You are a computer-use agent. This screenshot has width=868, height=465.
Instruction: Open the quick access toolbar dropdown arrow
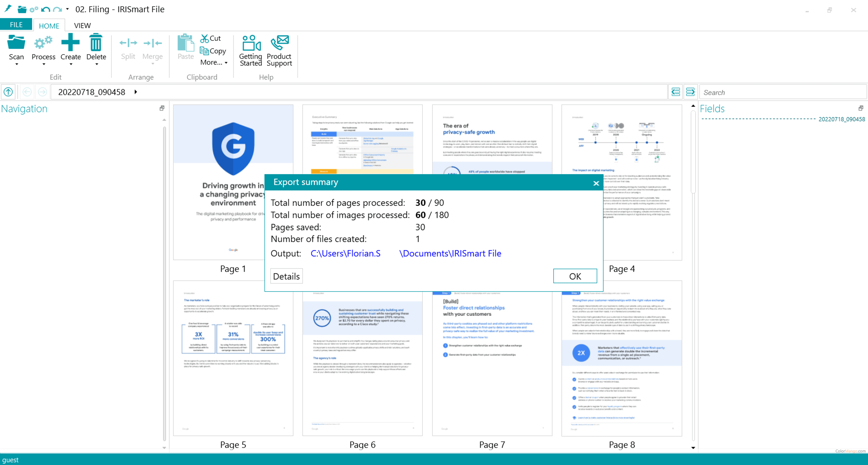click(67, 9)
